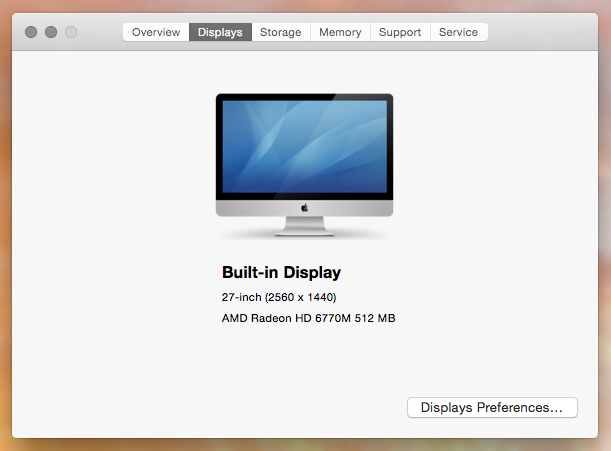
Task: Go to the Memory tab
Action: point(340,32)
